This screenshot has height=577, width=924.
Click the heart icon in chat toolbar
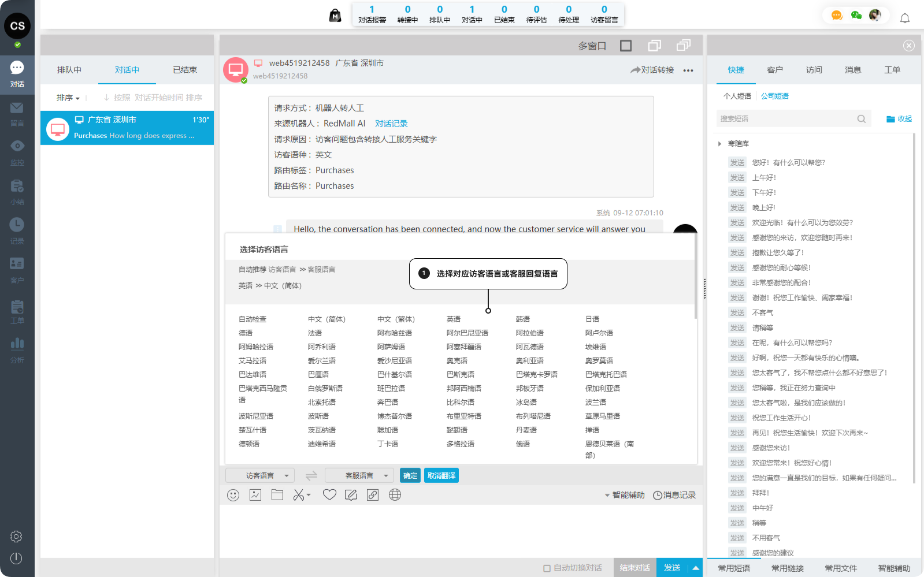coord(329,495)
